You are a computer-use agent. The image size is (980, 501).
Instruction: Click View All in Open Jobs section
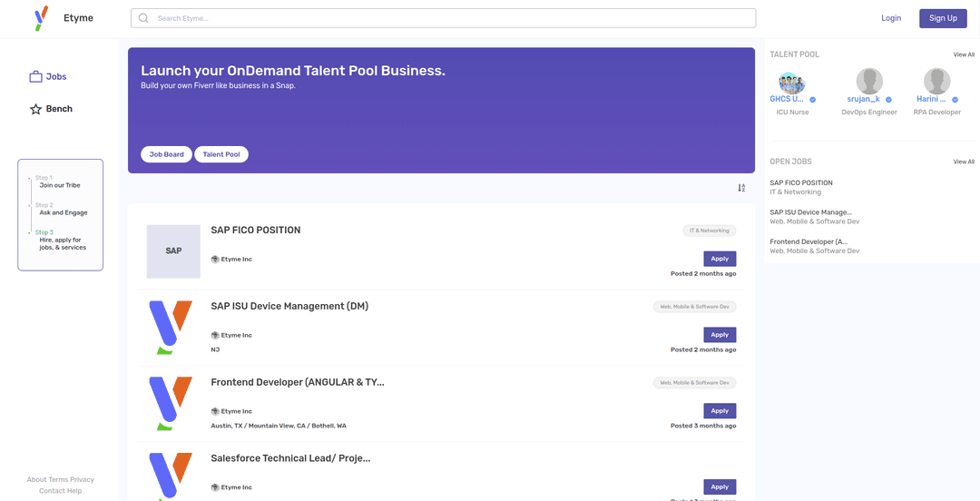pos(964,162)
